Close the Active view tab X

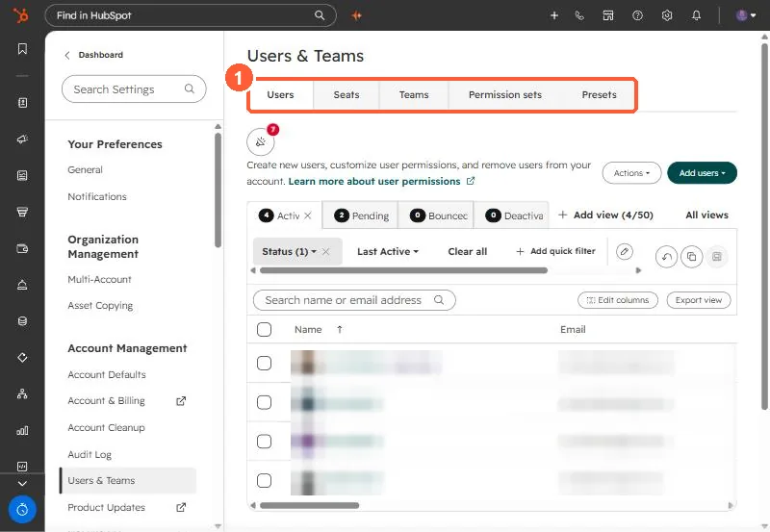click(308, 215)
